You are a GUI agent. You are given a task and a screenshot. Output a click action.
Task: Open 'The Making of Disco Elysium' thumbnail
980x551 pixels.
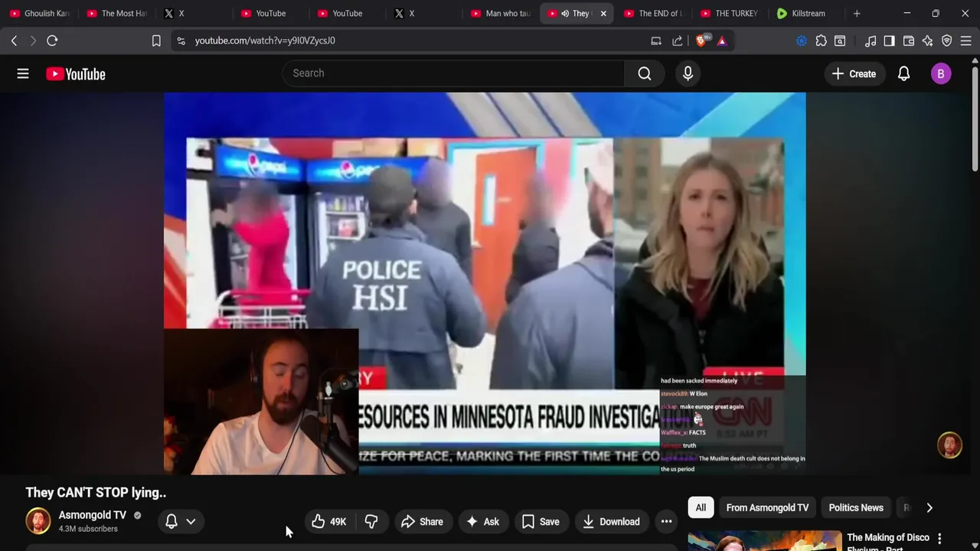tap(764, 541)
